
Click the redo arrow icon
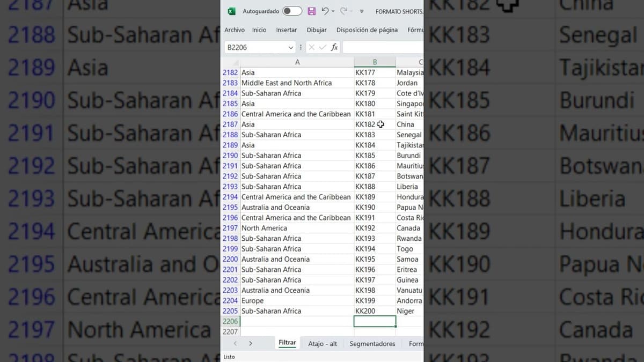click(x=343, y=11)
